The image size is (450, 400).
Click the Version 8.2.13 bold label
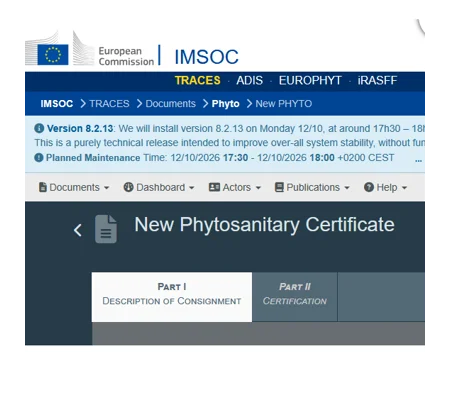point(80,128)
